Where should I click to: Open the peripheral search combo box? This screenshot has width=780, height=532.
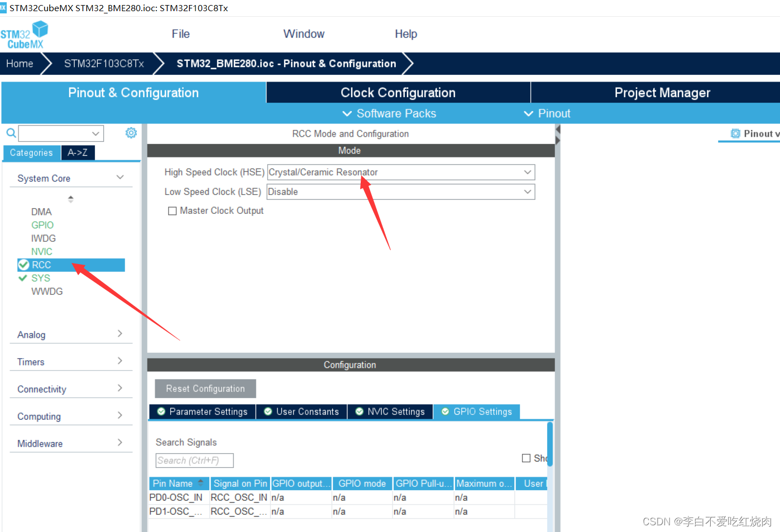click(x=61, y=133)
